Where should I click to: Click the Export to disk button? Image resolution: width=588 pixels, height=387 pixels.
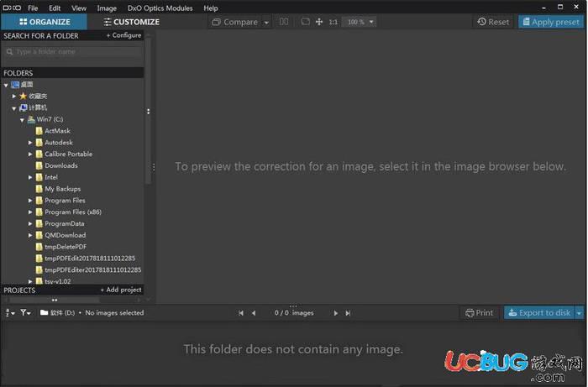pyautogui.click(x=539, y=313)
